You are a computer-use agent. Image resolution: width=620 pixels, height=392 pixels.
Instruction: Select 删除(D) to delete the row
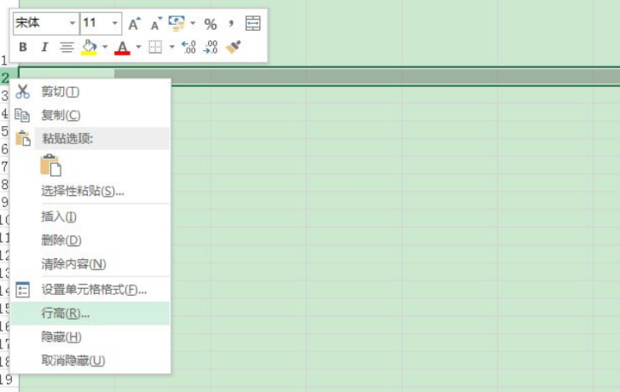(91, 240)
